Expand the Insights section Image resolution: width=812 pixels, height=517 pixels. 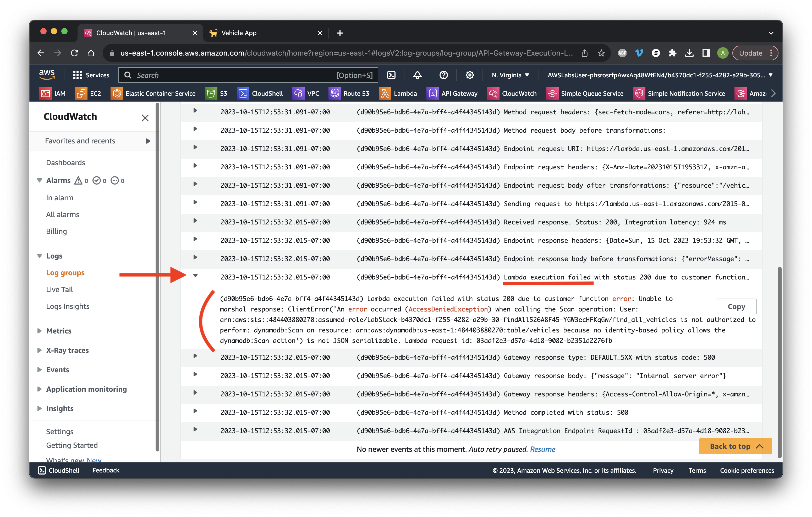coord(40,408)
